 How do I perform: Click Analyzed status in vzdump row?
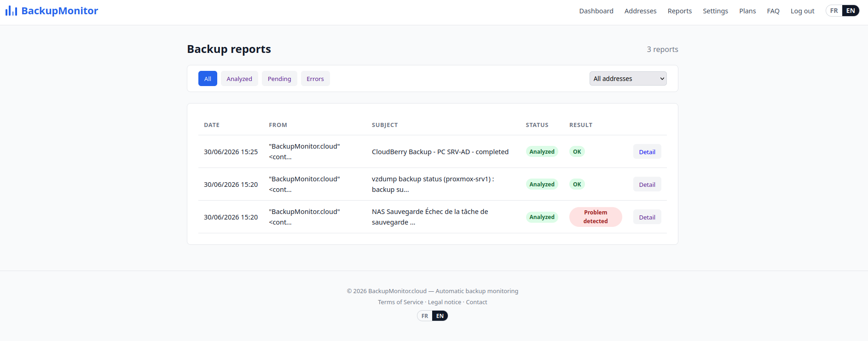pos(542,185)
